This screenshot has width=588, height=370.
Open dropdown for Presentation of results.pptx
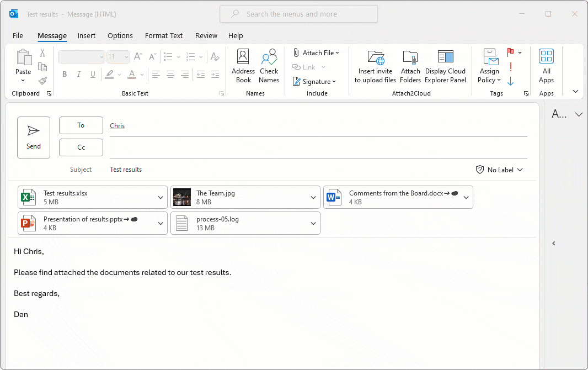tap(161, 223)
